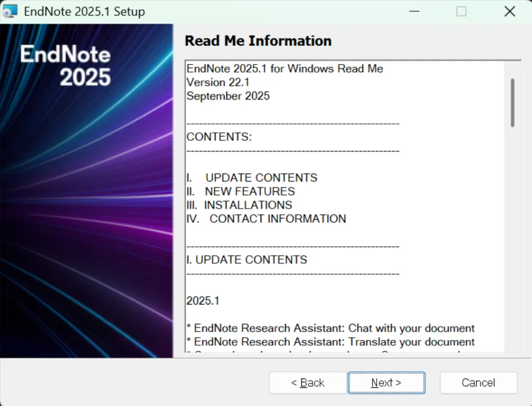532x406 pixels.
Task: Click 'Translate your document' line
Action: click(331, 342)
